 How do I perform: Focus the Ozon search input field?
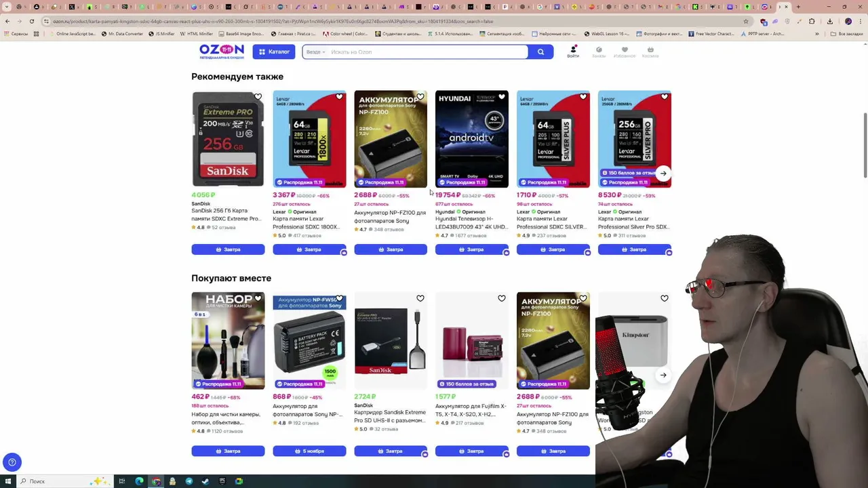[426, 52]
